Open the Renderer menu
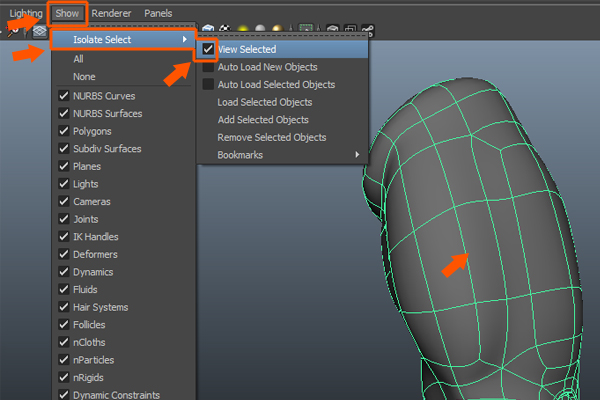This screenshot has height=400, width=600. click(x=111, y=13)
